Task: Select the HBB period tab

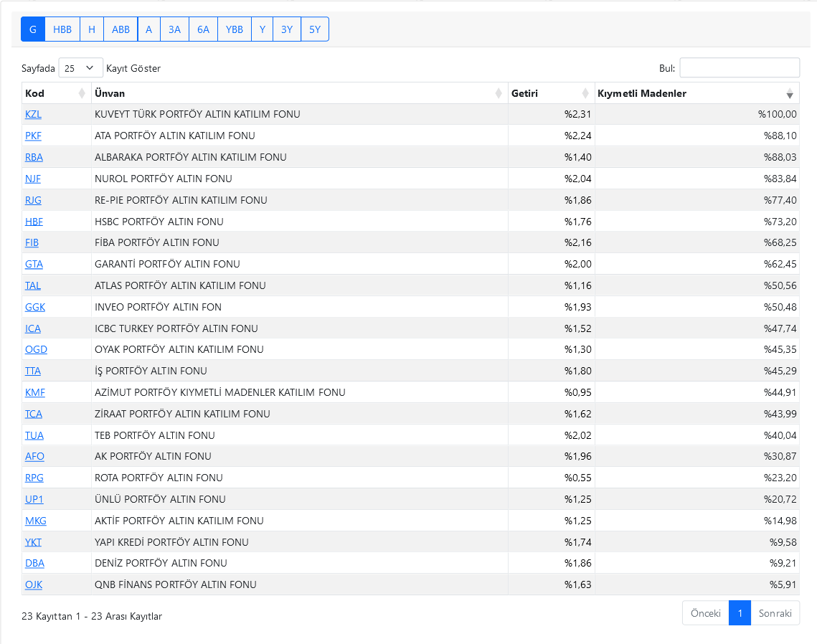Action: click(62, 29)
